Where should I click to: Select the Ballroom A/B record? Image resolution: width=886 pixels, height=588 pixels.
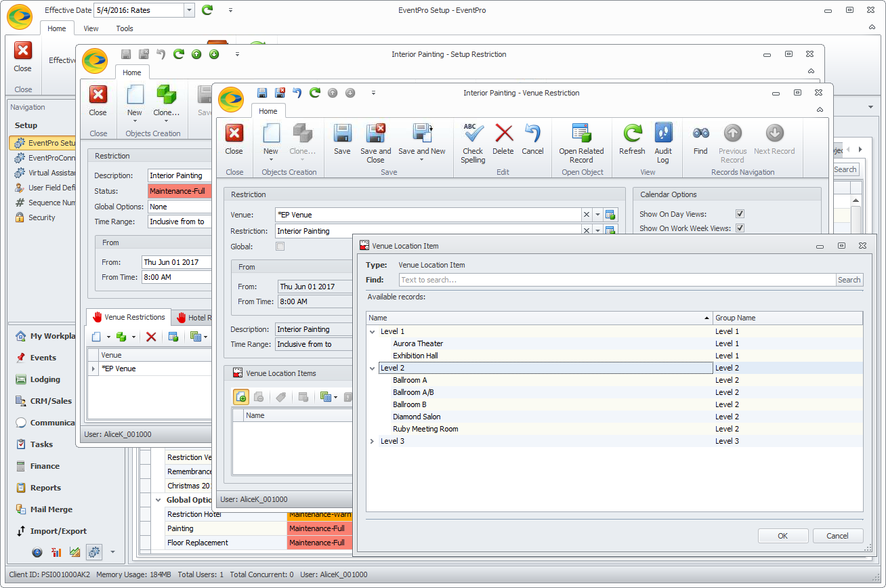(x=413, y=392)
